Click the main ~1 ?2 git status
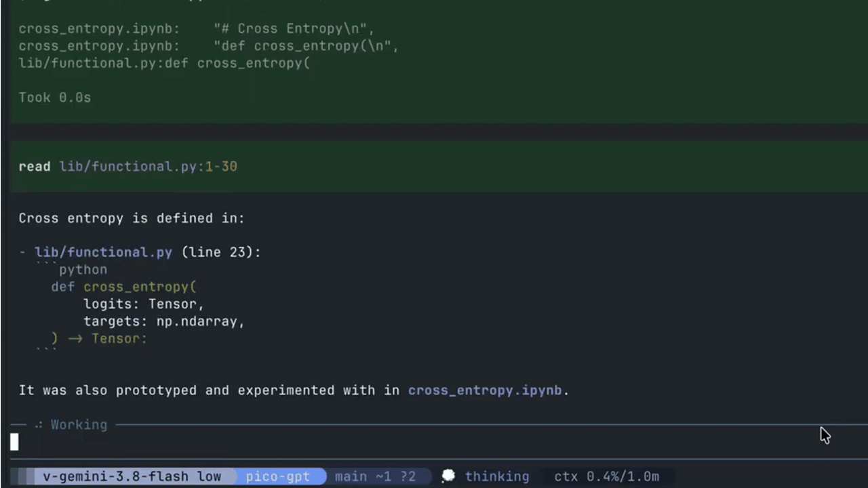868x488 pixels. pyautogui.click(x=375, y=476)
